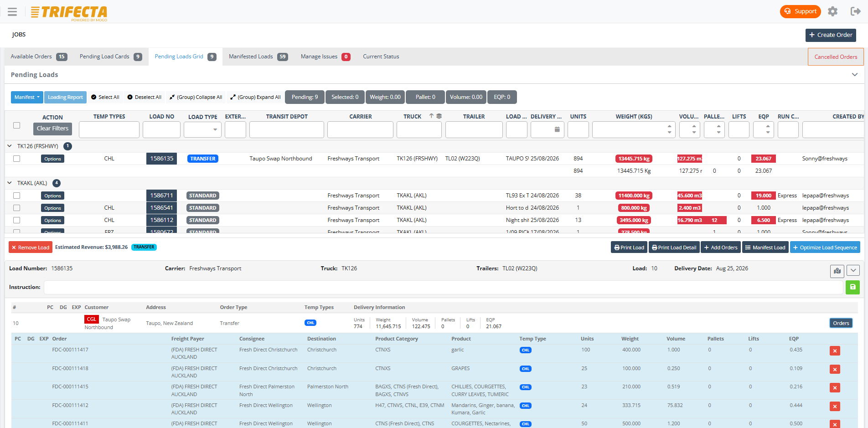Toggle the header select-all checkbox
Screen dimensions: 868x428
[17, 125]
